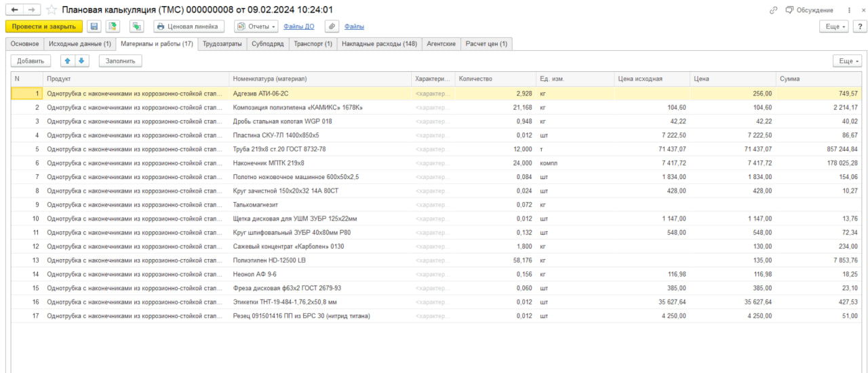Screen dimensions: 868x373
Task: Move row up with blue up arrow
Action: 67,60
